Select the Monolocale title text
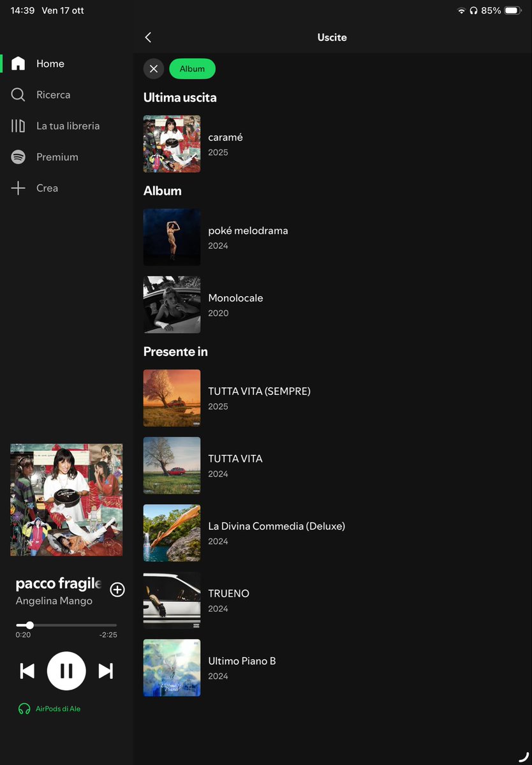Screen dimensions: 532x765 (x=235, y=297)
